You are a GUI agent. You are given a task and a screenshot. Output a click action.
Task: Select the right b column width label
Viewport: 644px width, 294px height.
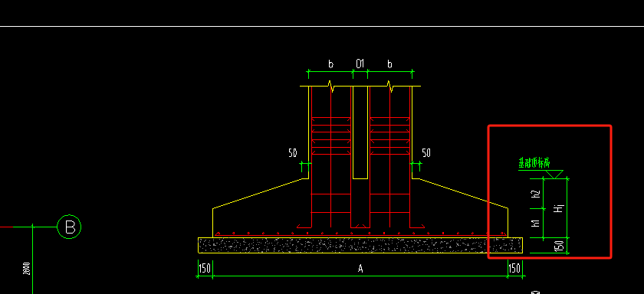coord(389,64)
